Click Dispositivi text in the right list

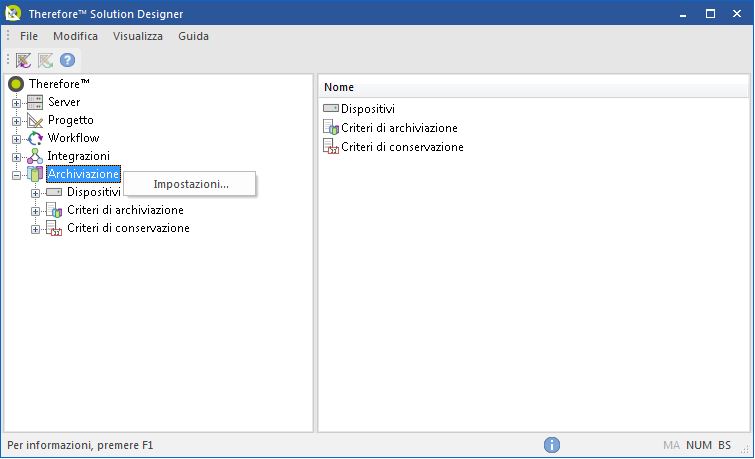pyautogui.click(x=368, y=109)
